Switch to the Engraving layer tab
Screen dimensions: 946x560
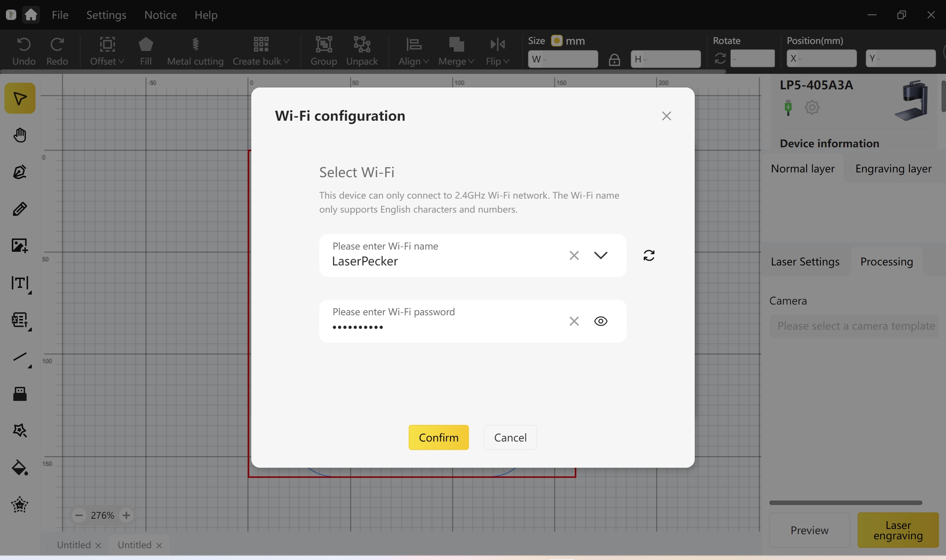click(893, 169)
